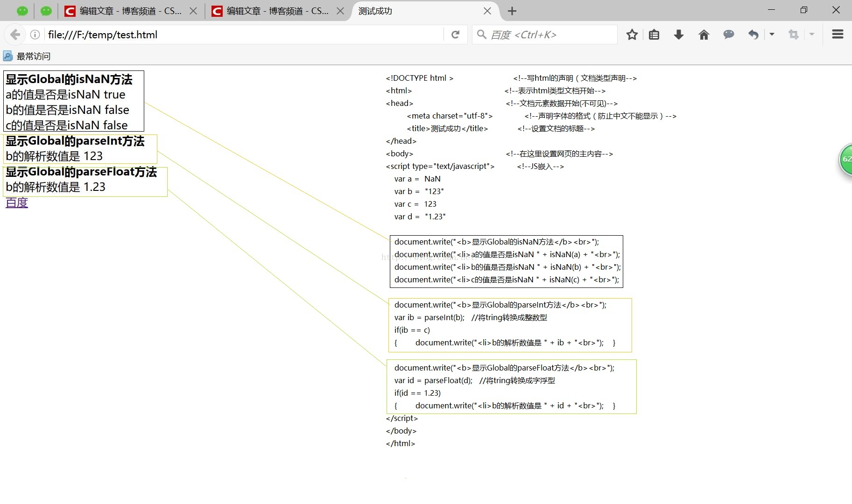Image resolution: width=852 pixels, height=504 pixels.
Task: Click the green floating 62 badge
Action: tap(845, 160)
